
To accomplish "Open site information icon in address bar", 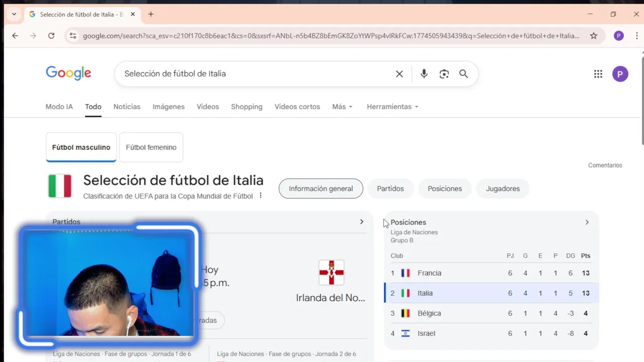I will 73,36.
